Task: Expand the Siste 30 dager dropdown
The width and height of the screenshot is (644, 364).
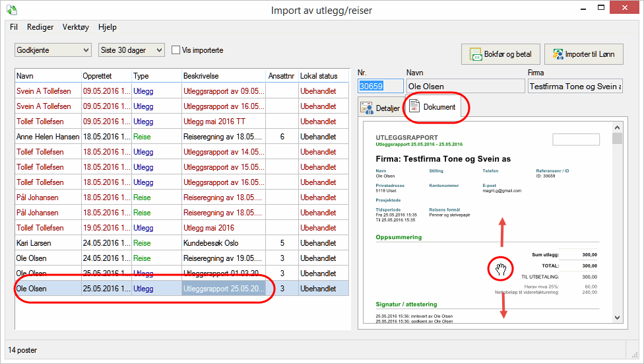Action: click(x=131, y=50)
